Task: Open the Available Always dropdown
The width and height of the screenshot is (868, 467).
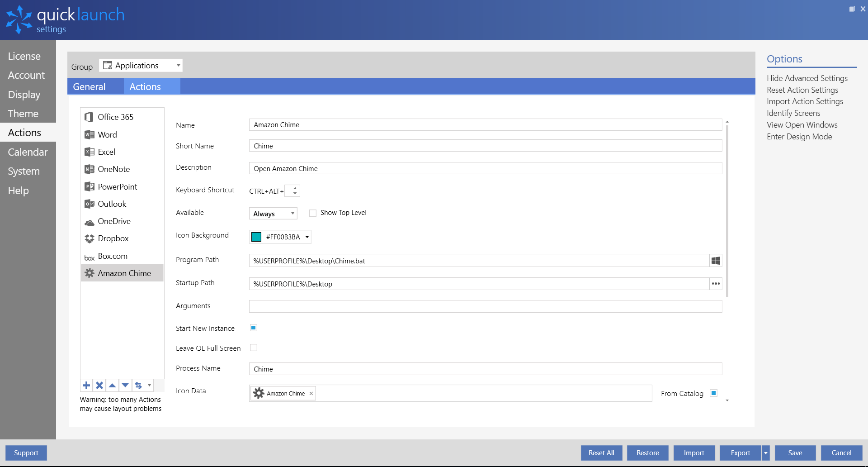Action: [x=273, y=214]
